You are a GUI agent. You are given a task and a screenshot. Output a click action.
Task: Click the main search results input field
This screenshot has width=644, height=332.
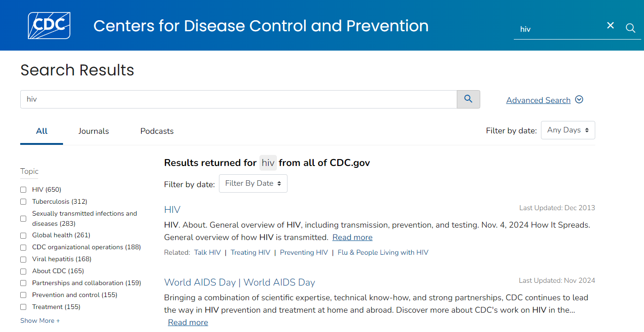pos(238,99)
